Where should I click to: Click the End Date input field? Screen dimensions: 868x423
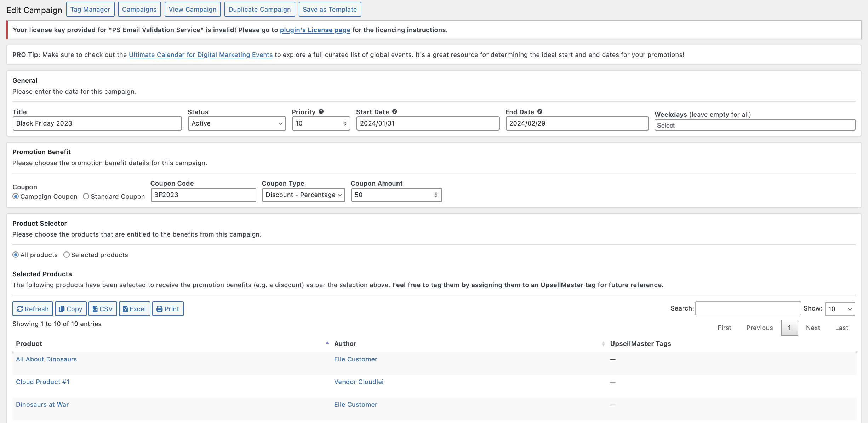(x=577, y=123)
